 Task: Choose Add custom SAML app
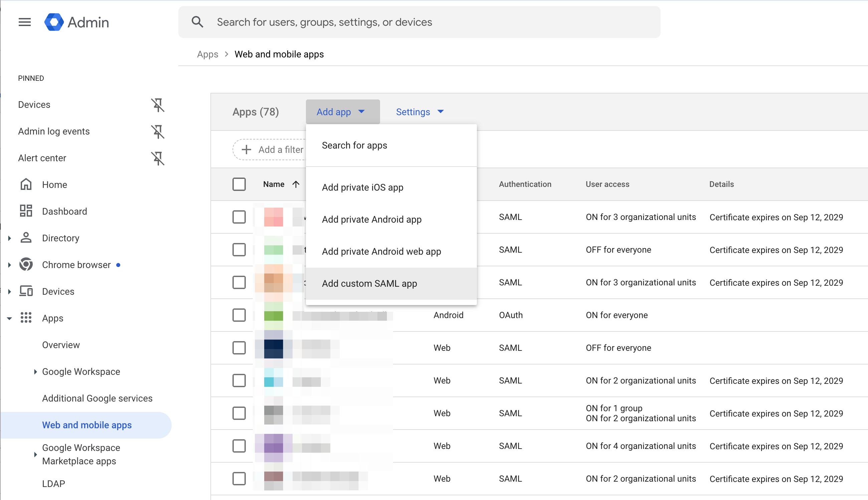pos(369,284)
